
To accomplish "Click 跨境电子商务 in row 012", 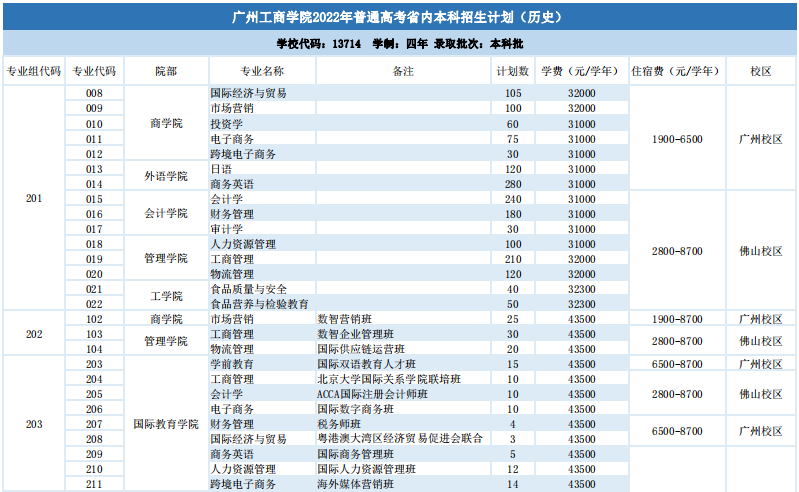I will [243, 154].
